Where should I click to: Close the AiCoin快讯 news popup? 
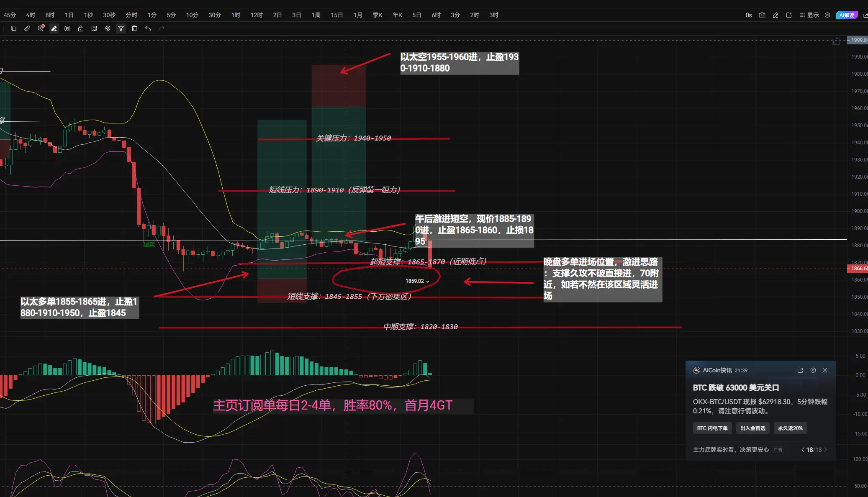pos(825,370)
